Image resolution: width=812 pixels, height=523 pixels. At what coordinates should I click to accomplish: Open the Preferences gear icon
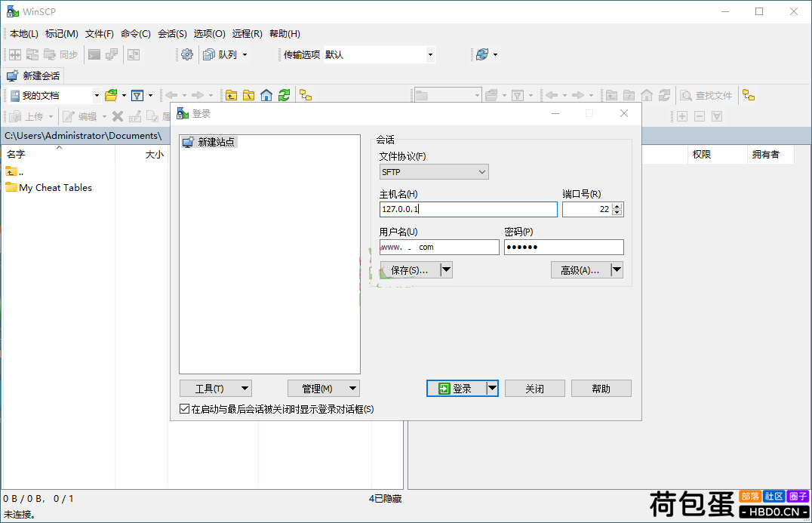(x=187, y=54)
